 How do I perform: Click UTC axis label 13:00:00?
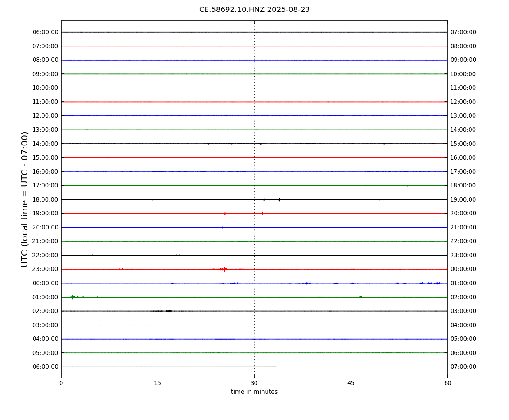tap(46, 130)
